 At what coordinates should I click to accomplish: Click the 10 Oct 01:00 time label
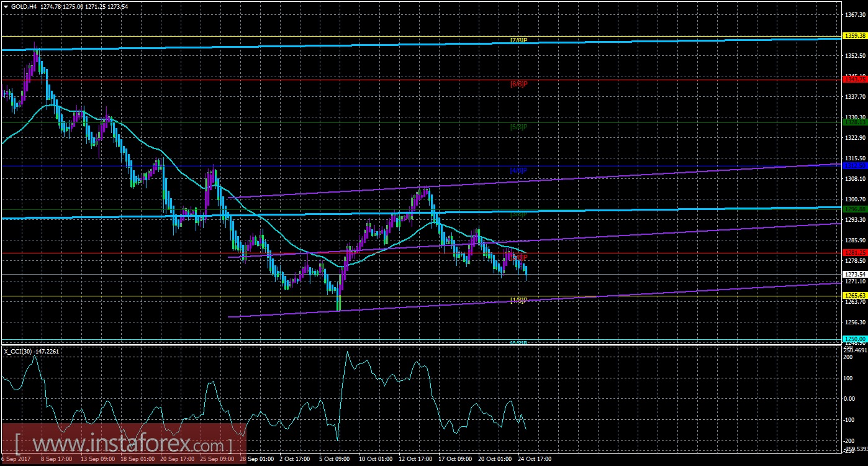click(376, 459)
